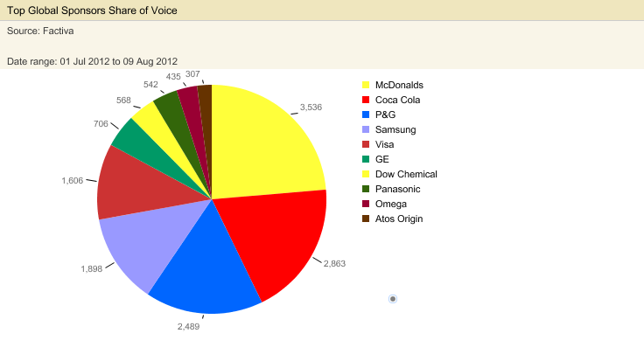Click the Coca Cola red legend swatch
644x347 pixels.
[366, 100]
